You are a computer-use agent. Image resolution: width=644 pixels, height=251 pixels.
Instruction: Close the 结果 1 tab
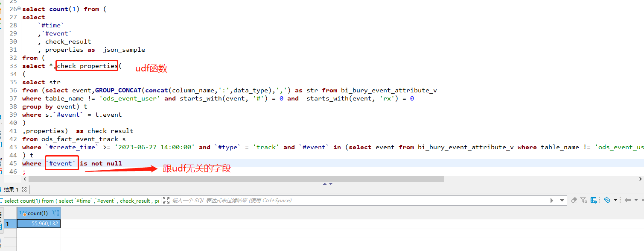(x=24, y=189)
